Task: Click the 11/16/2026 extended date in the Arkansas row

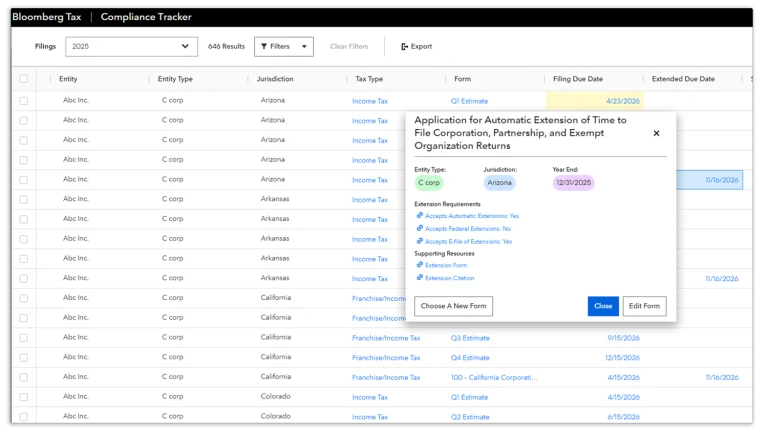Action: (x=721, y=279)
